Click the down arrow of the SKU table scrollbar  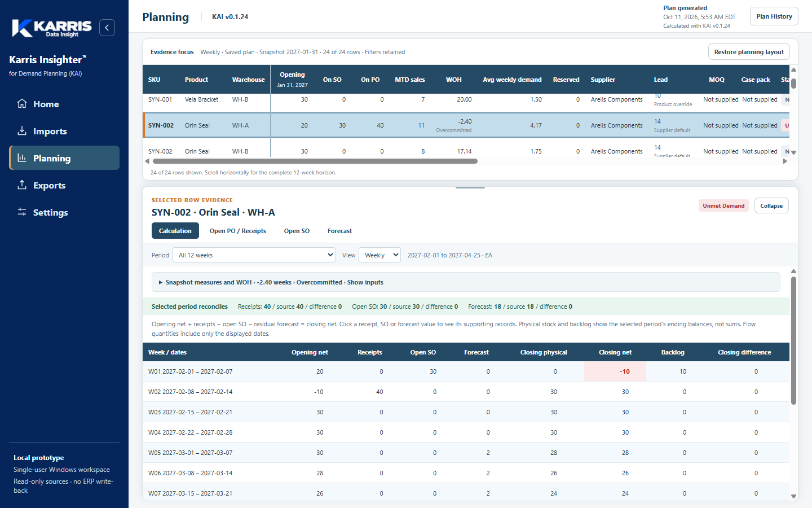(793, 152)
